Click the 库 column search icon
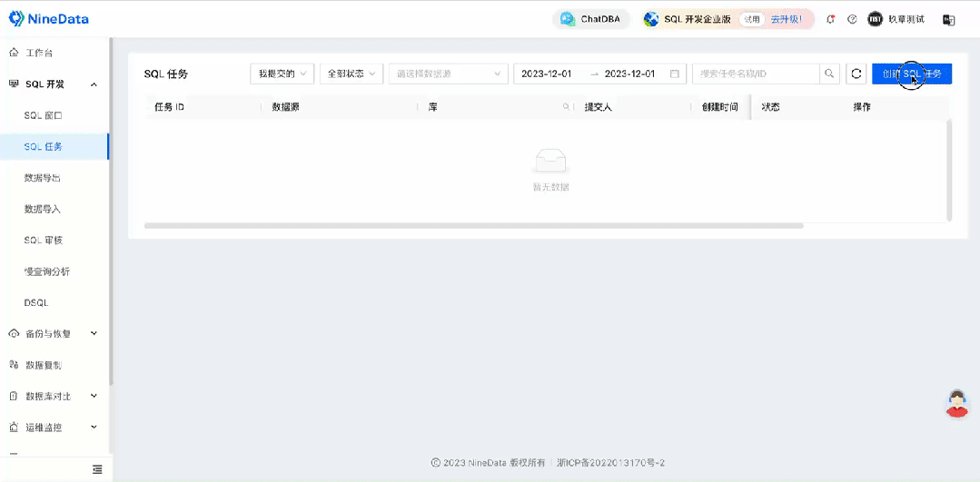 (566, 107)
